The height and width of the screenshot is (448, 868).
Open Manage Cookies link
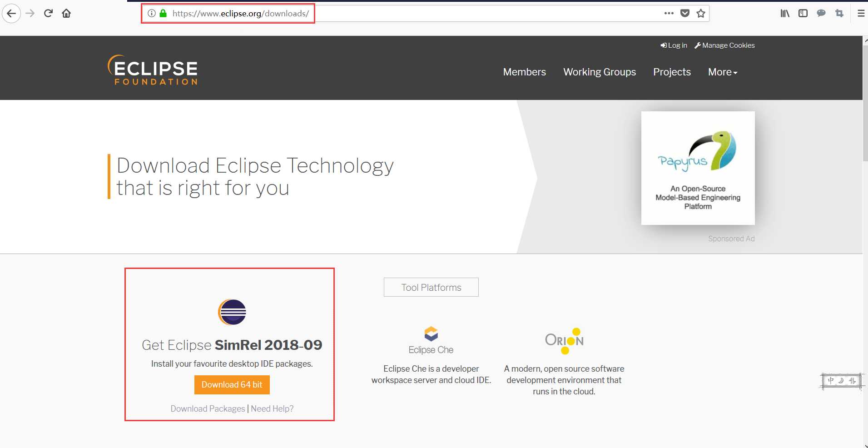click(x=724, y=45)
